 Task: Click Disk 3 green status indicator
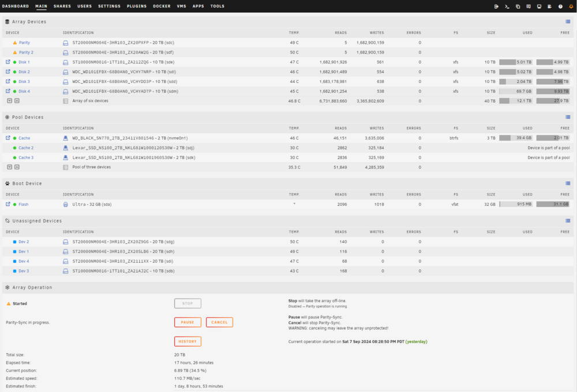[15, 82]
